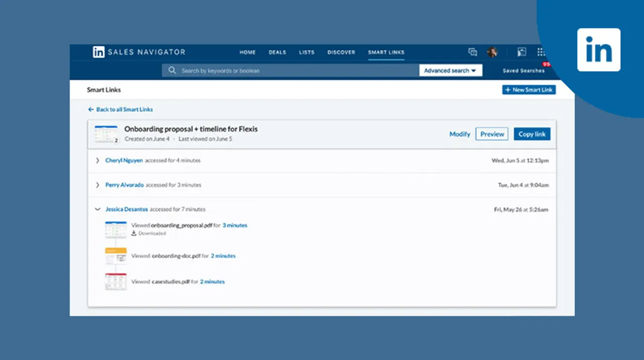Click 2 minutes link for casestudies.pdf
The height and width of the screenshot is (360, 644).
click(212, 282)
